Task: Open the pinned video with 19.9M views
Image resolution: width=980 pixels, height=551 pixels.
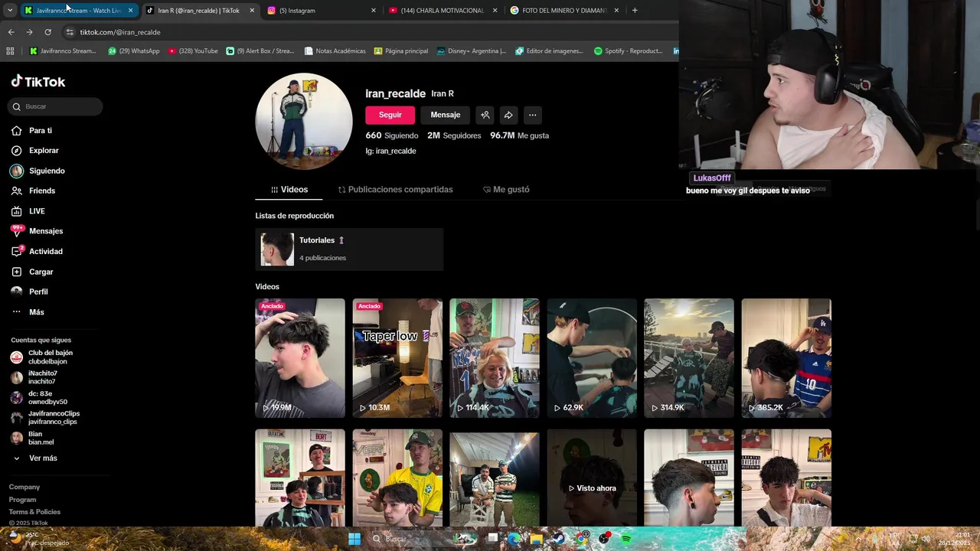Action: (300, 358)
